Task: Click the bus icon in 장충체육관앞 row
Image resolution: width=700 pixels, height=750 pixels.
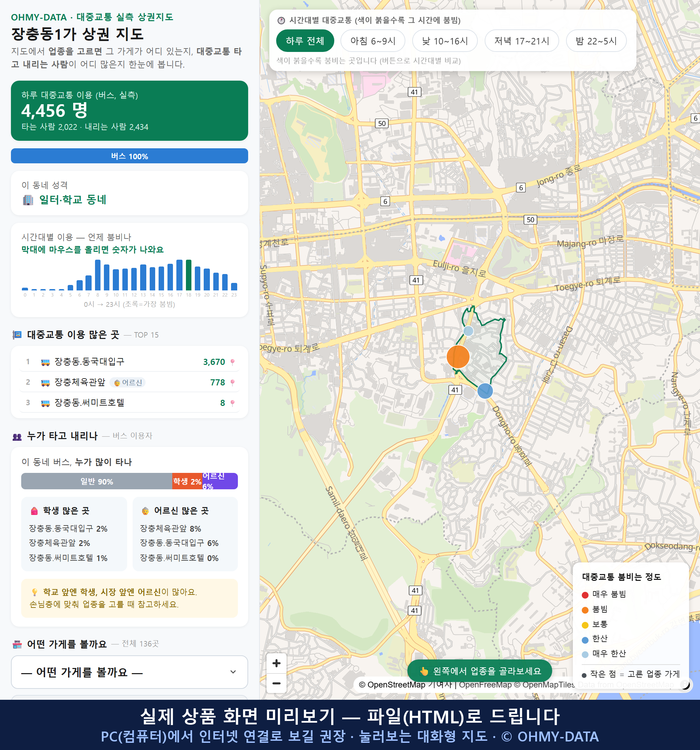Action: 45,383
